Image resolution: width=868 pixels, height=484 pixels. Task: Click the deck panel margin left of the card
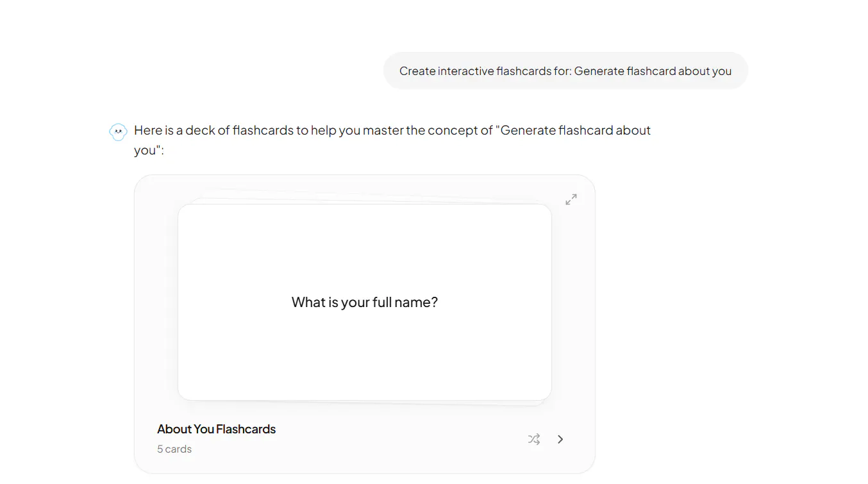156,301
